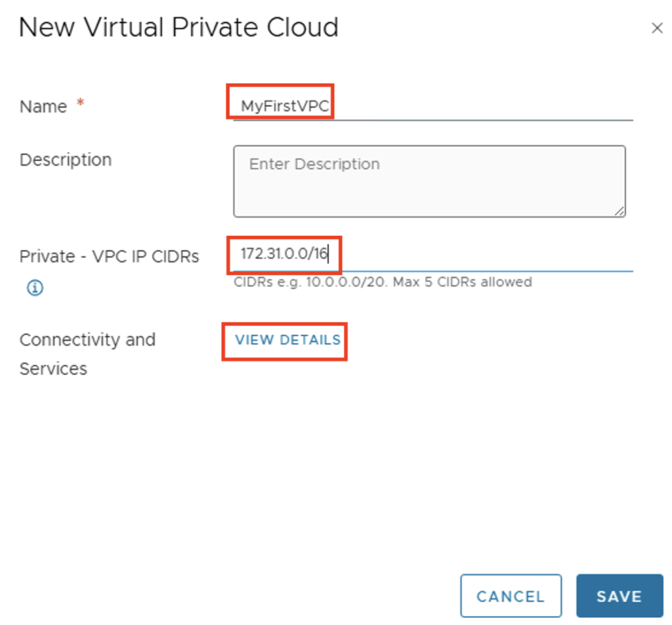Open the VIEW DETAILS link
Screen dimensions: 672x625
click(287, 340)
